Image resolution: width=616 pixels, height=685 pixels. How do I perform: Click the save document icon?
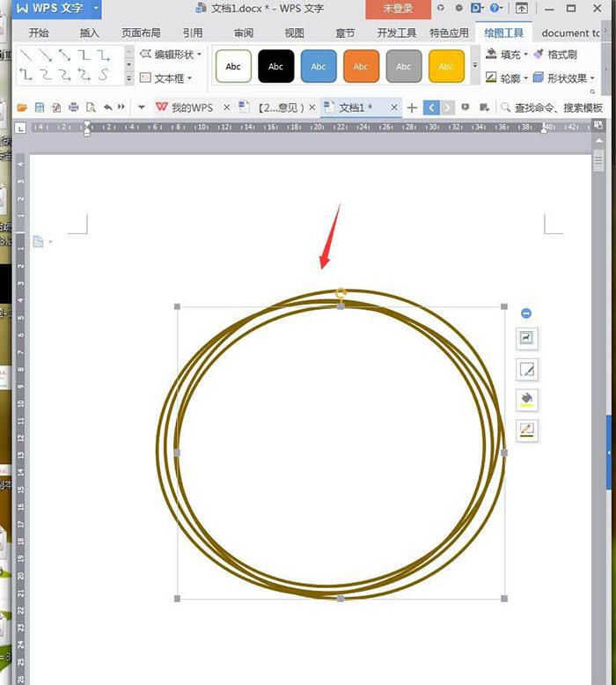(x=39, y=107)
